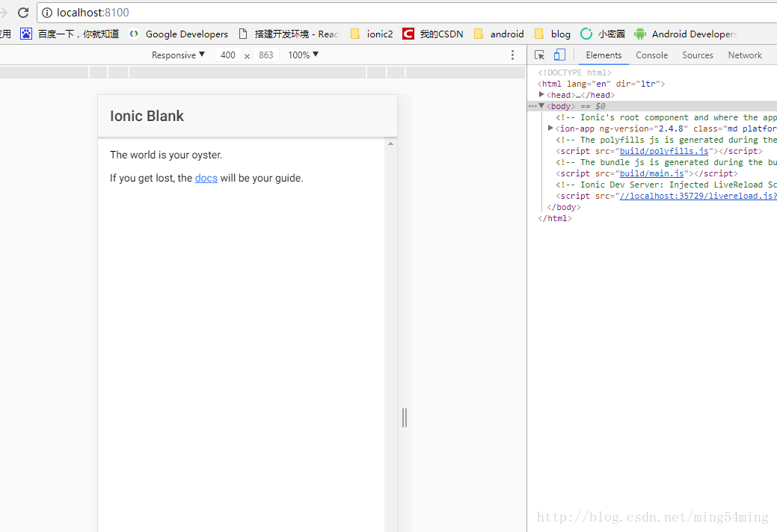The height and width of the screenshot is (532, 777).
Task: View site information icon in address bar
Action: tap(46, 13)
